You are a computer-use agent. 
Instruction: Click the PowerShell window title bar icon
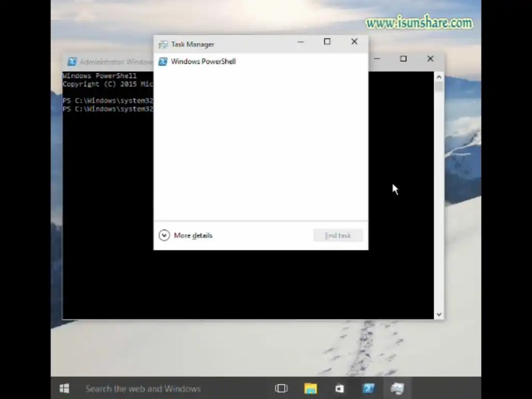pyautogui.click(x=72, y=62)
